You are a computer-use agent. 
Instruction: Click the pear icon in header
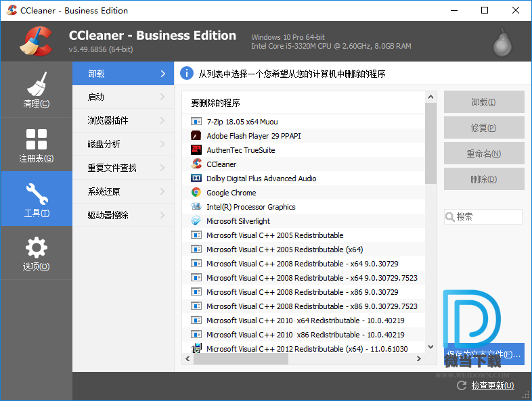pos(502,43)
